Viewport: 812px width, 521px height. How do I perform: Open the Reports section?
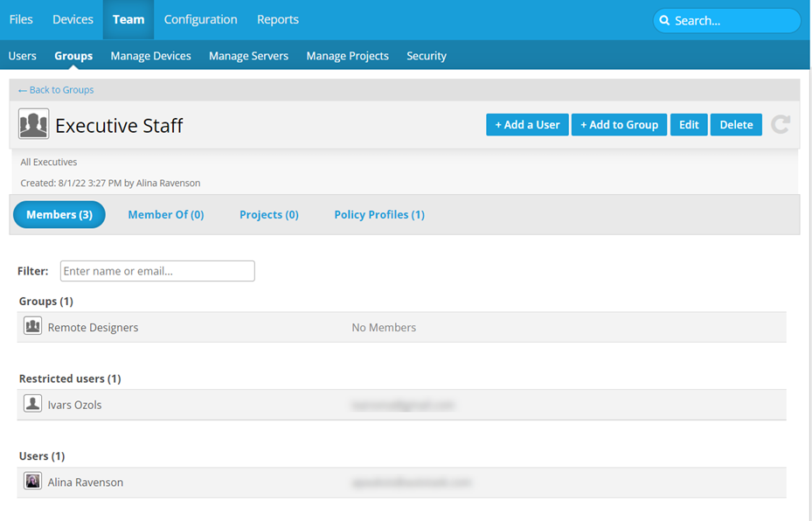[277, 19]
